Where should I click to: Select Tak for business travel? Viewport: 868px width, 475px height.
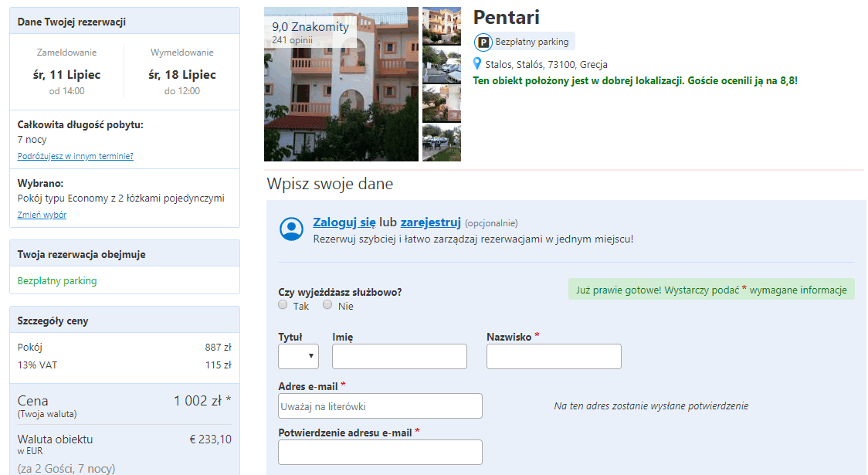coord(283,305)
